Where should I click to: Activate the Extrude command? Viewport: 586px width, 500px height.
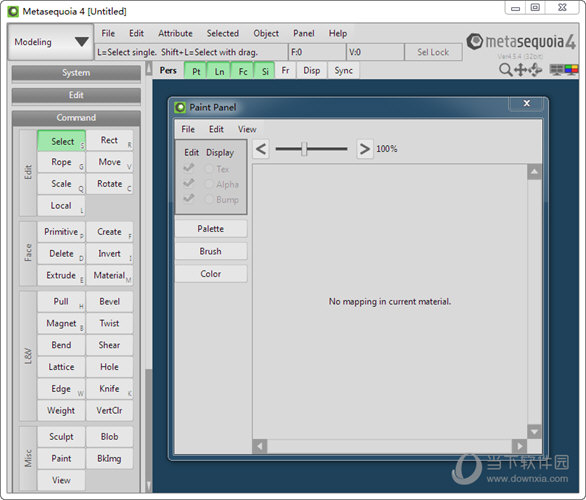(x=62, y=275)
